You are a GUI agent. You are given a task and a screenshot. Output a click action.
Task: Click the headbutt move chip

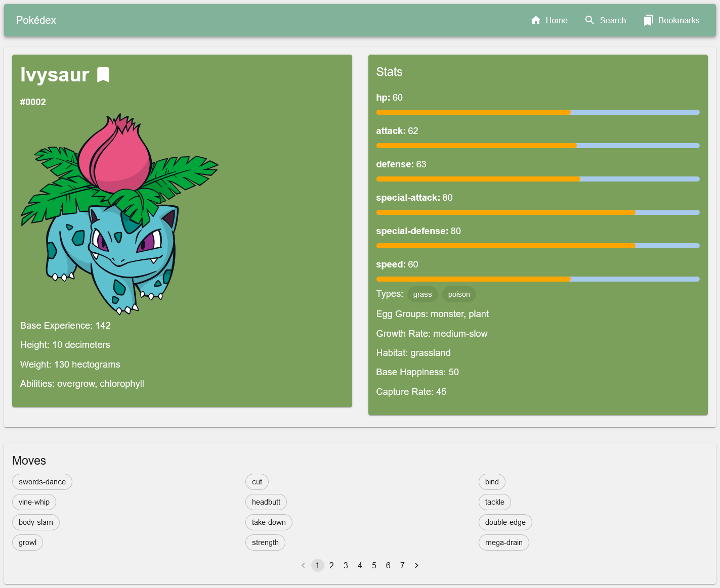point(266,502)
